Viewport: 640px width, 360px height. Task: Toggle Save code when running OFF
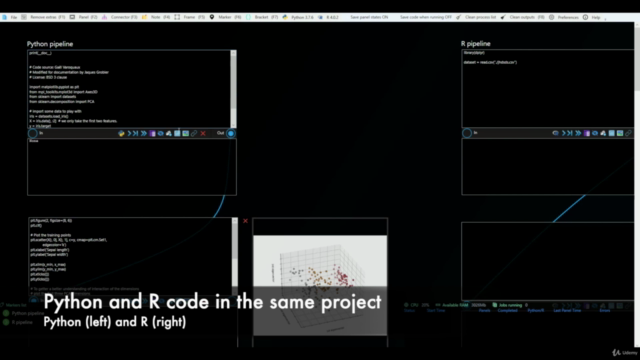(426, 17)
